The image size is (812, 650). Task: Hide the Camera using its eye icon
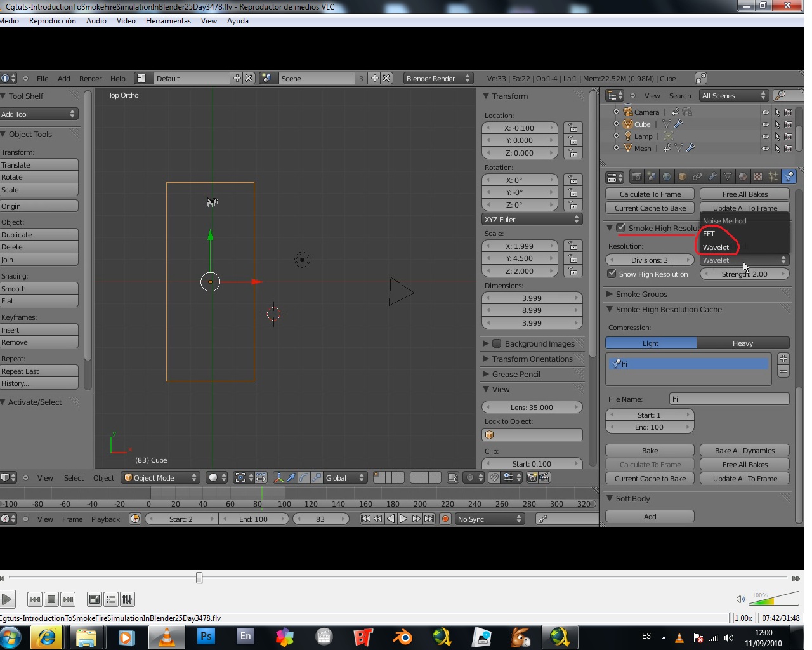pyautogui.click(x=765, y=112)
